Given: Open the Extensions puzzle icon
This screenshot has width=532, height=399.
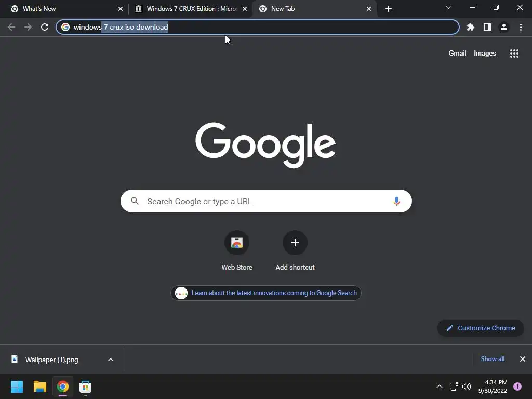Looking at the screenshot, I should pyautogui.click(x=470, y=27).
